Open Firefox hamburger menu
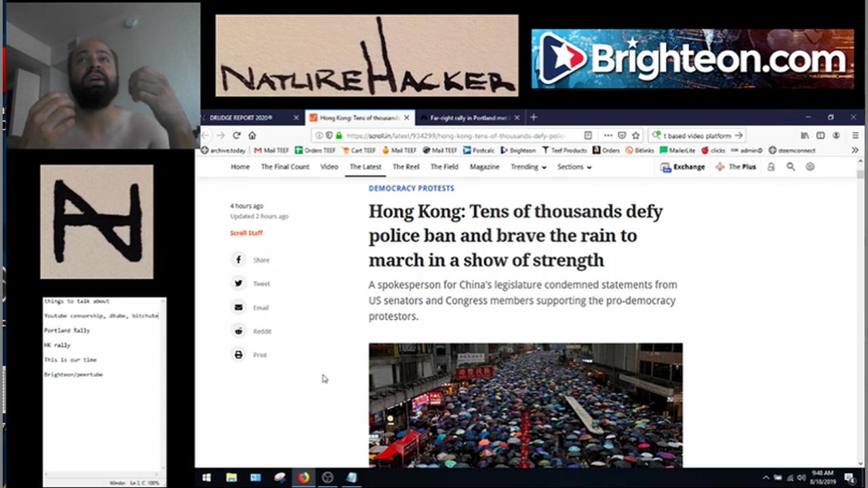This screenshot has height=488, width=868. (x=855, y=136)
